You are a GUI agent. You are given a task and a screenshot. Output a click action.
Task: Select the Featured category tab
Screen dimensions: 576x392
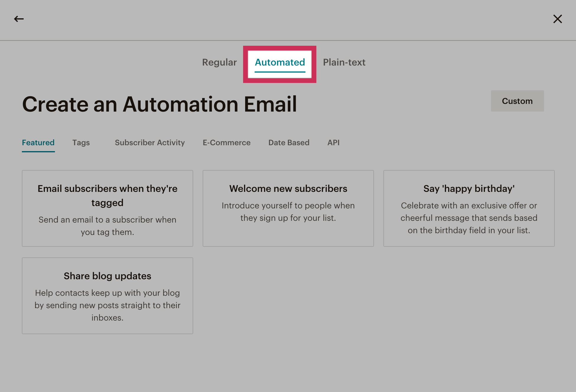pos(38,143)
